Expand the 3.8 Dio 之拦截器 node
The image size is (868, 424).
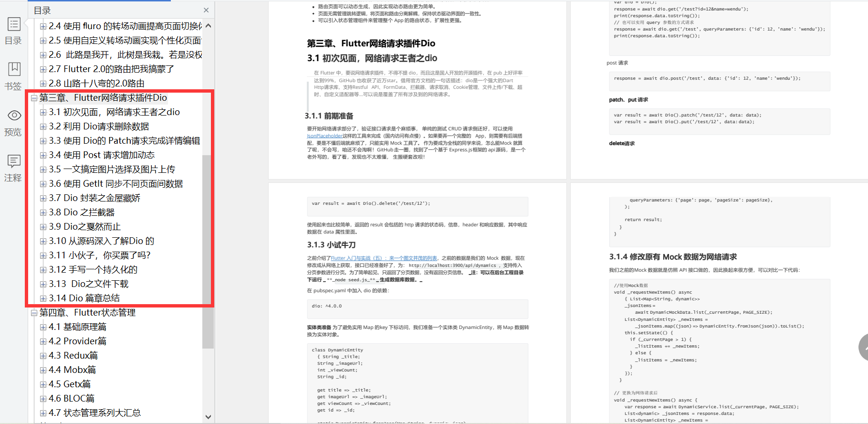[x=43, y=213]
